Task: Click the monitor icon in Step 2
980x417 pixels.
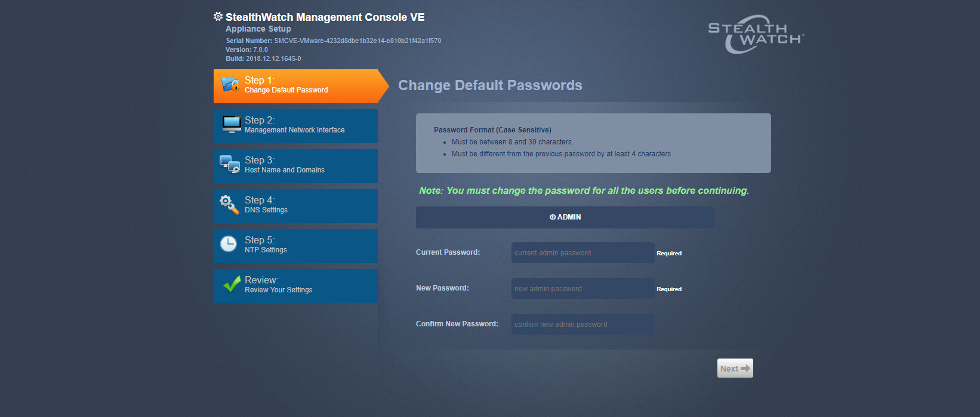Action: pos(231,124)
